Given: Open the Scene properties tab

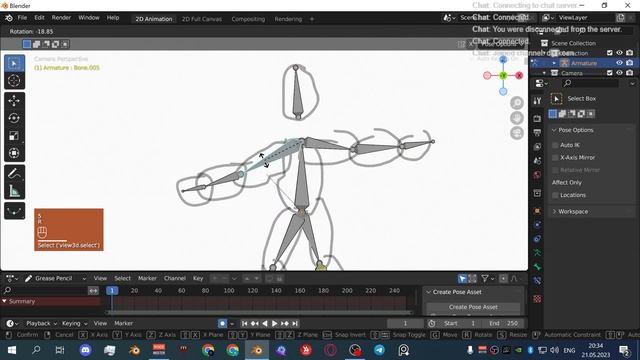Looking at the screenshot, I should (537, 160).
